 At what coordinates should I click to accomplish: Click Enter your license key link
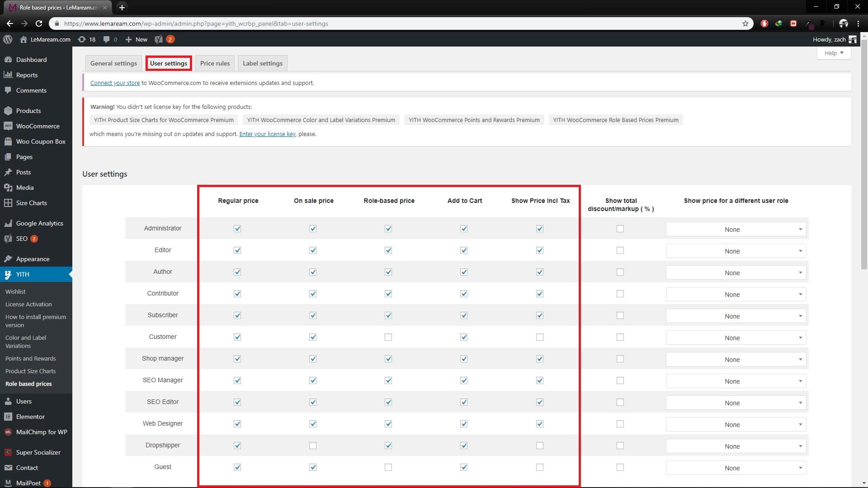[x=267, y=134]
